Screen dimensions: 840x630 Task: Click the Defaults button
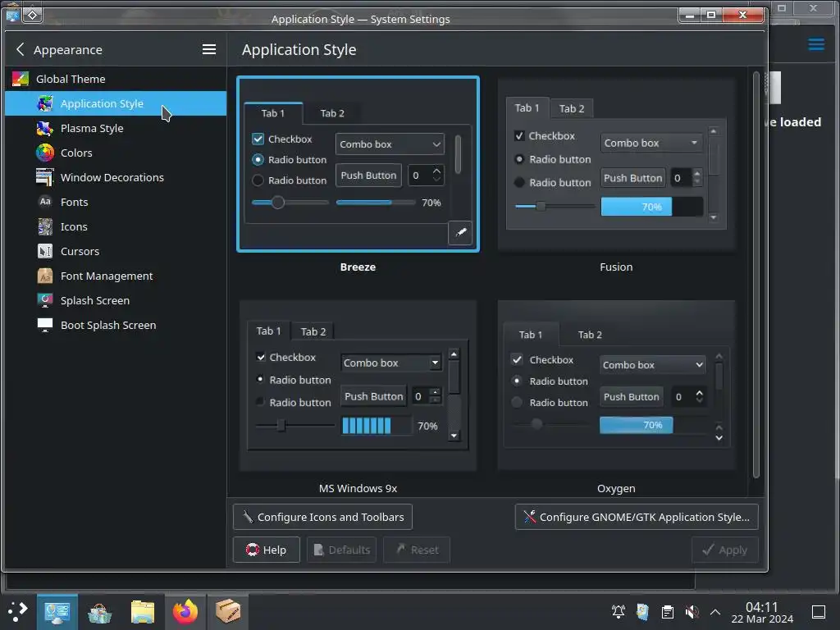(341, 550)
